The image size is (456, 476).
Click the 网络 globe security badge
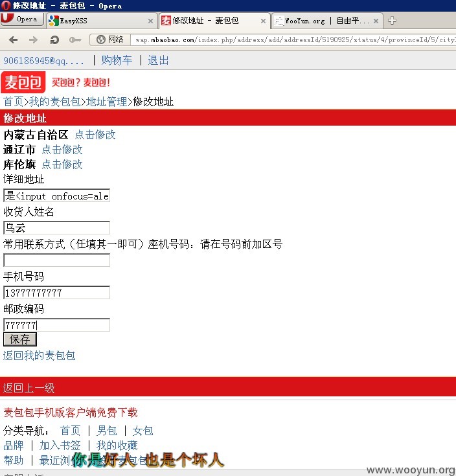[x=110, y=40]
